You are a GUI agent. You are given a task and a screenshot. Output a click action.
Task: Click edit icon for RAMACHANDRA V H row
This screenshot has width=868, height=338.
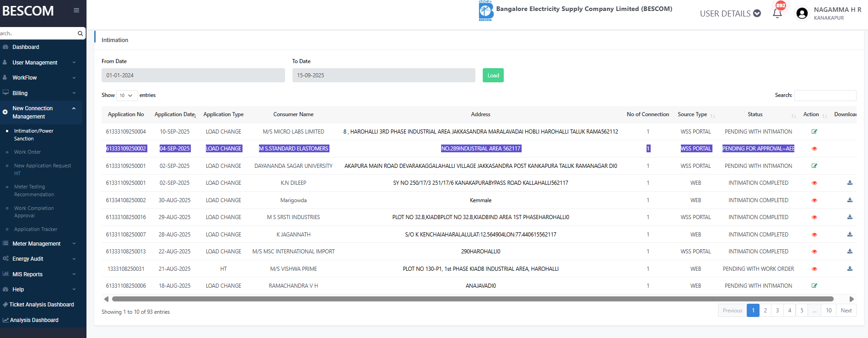(814, 286)
